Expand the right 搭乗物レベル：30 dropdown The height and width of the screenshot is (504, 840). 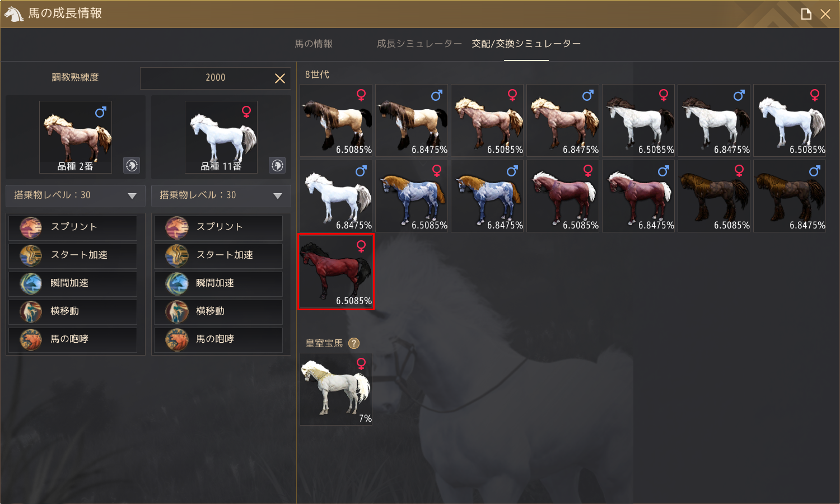coord(221,195)
